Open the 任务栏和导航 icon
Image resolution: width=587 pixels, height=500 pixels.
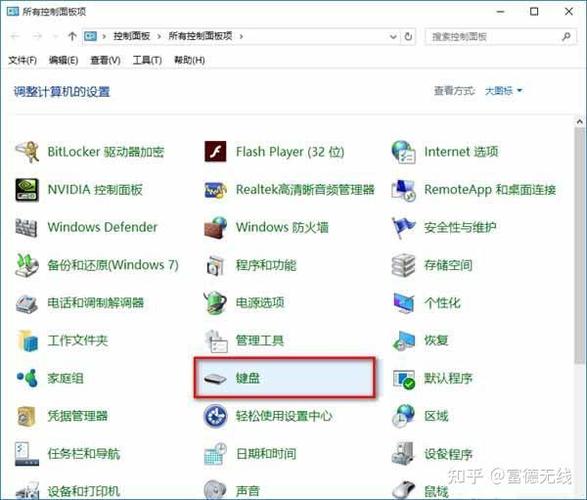pyautogui.click(x=27, y=454)
